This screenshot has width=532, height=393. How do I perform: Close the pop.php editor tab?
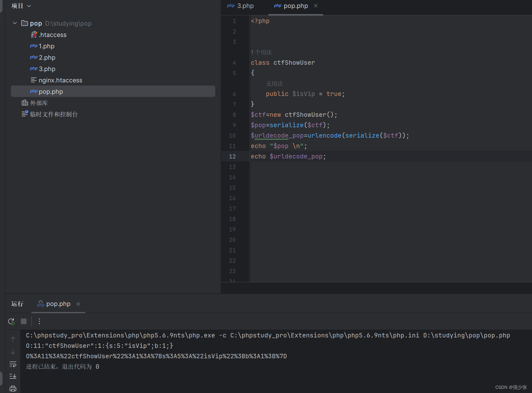tap(316, 6)
